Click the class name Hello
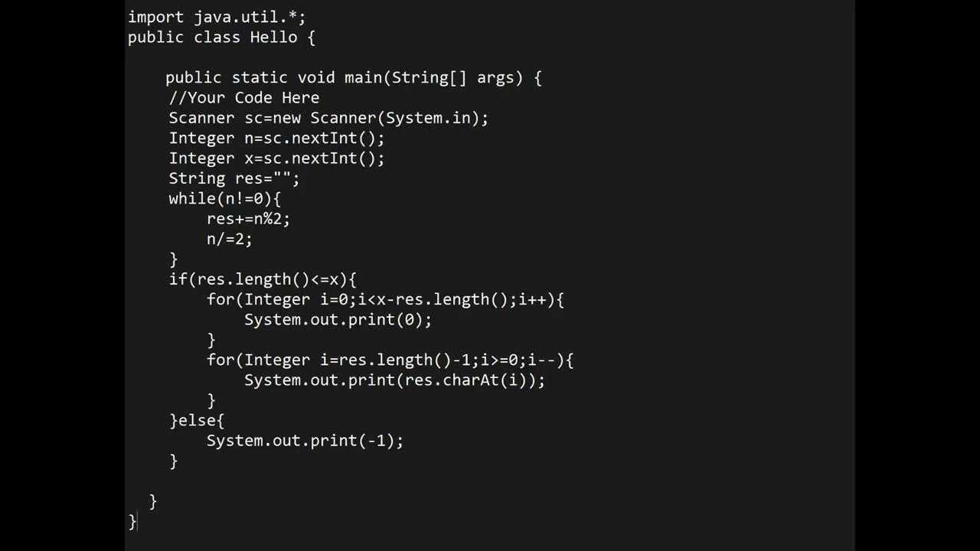Screen dimensions: 980x551 [273, 37]
